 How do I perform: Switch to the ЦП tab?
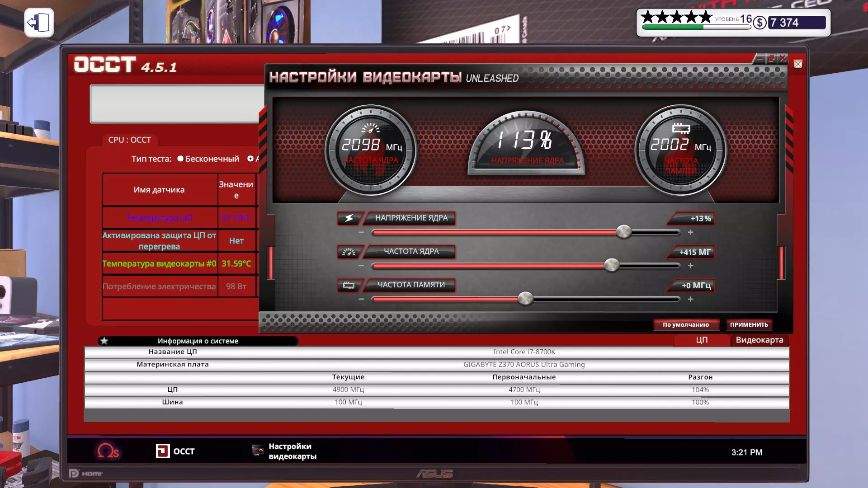tap(701, 340)
